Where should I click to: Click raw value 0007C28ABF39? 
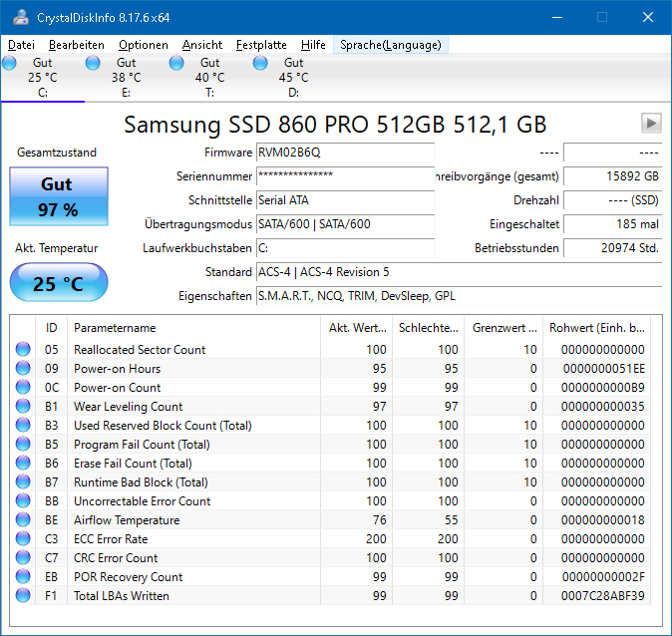click(x=602, y=596)
